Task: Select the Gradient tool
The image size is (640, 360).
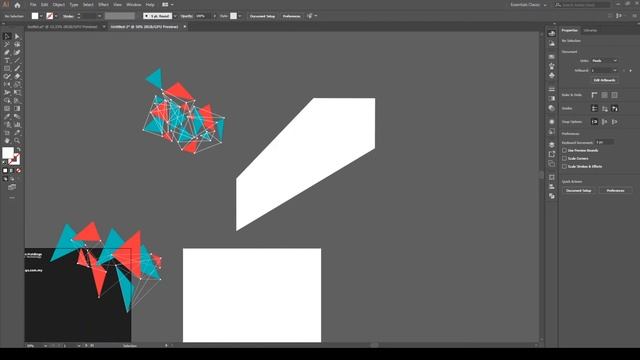Action: (x=17, y=109)
